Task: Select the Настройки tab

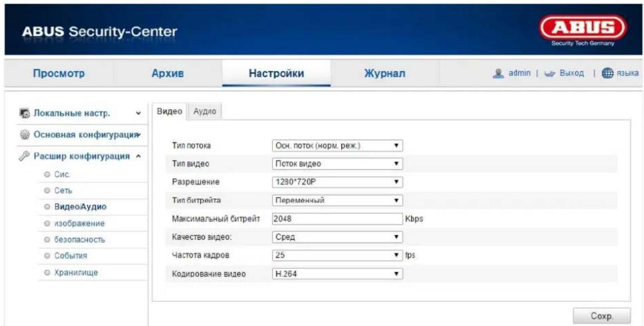Action: coord(276,74)
